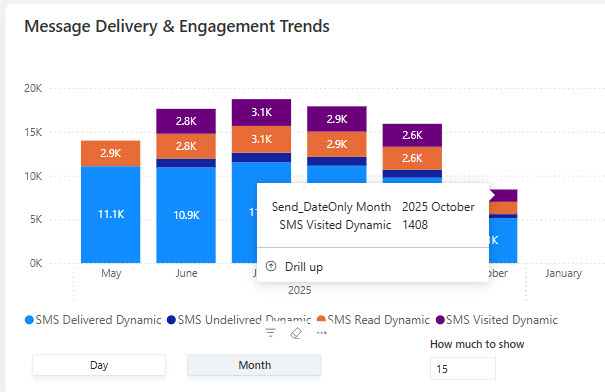The height and width of the screenshot is (392, 605).
Task: Select the top 3.1K purple segment in tallest bar
Action: click(x=262, y=113)
